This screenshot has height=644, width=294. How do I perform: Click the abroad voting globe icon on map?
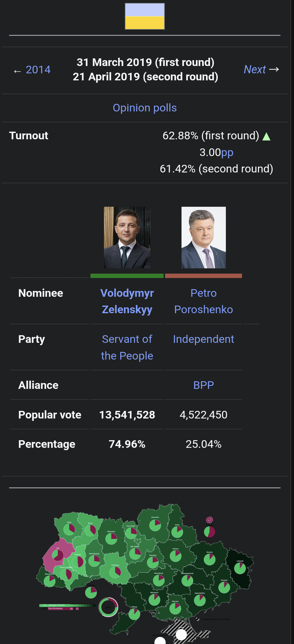[209, 520]
